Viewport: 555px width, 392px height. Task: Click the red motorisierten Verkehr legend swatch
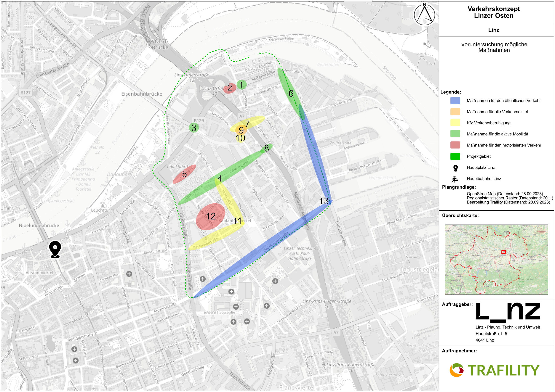pyautogui.click(x=455, y=145)
